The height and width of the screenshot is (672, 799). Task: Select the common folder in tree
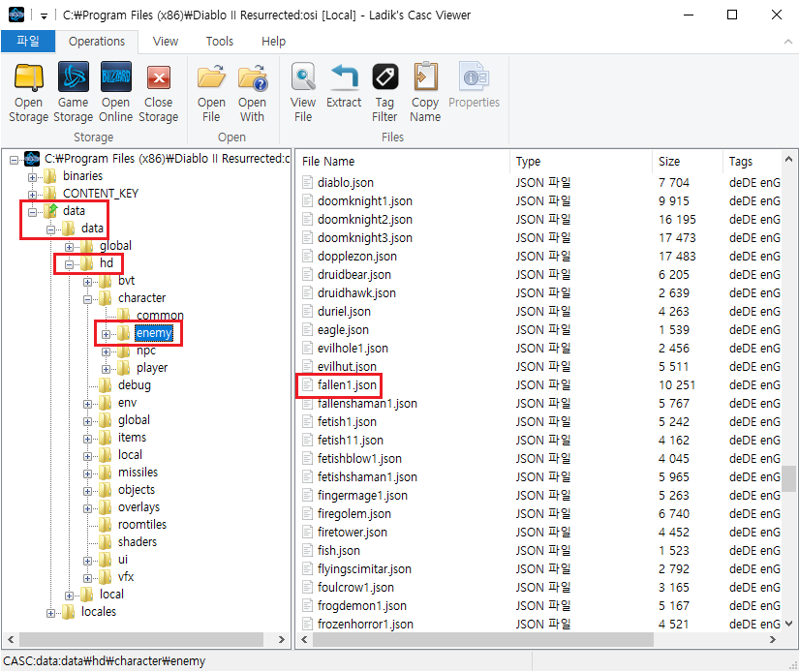[x=160, y=316]
